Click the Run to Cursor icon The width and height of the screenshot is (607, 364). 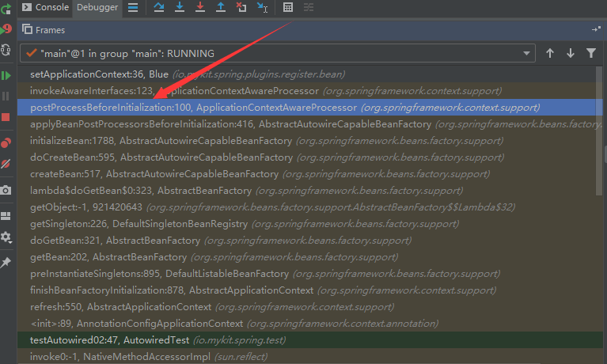click(x=262, y=7)
